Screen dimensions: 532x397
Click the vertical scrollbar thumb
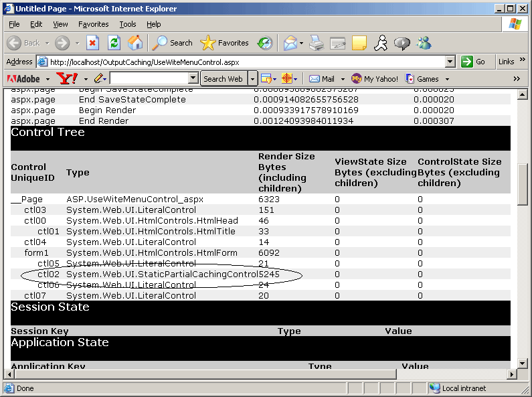coord(523,183)
